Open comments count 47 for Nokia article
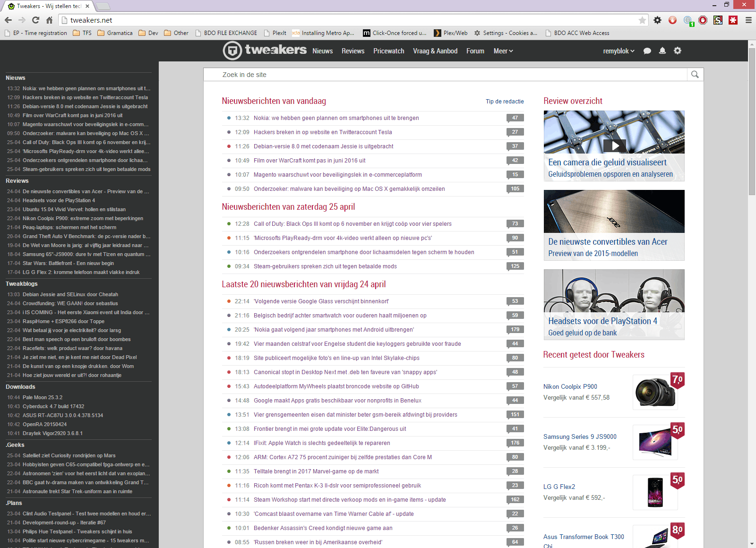The image size is (756, 548). pyautogui.click(x=515, y=118)
